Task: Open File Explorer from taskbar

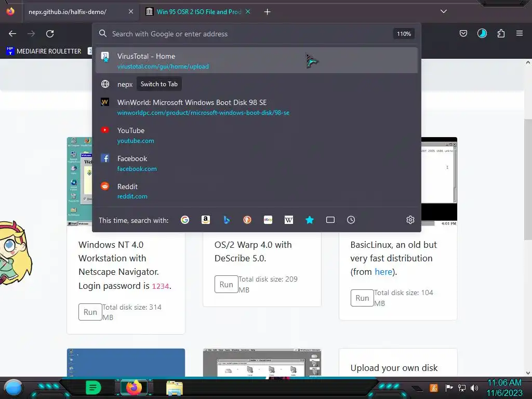Action: tap(175, 388)
